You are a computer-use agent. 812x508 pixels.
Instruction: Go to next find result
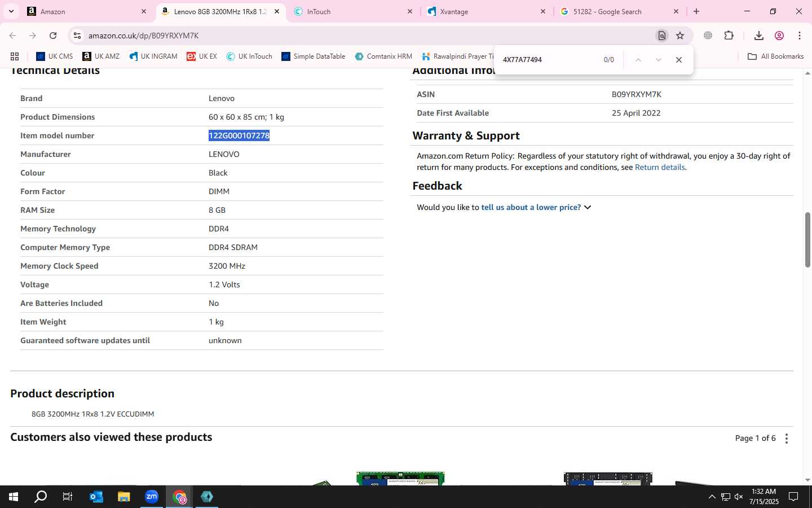pos(658,60)
